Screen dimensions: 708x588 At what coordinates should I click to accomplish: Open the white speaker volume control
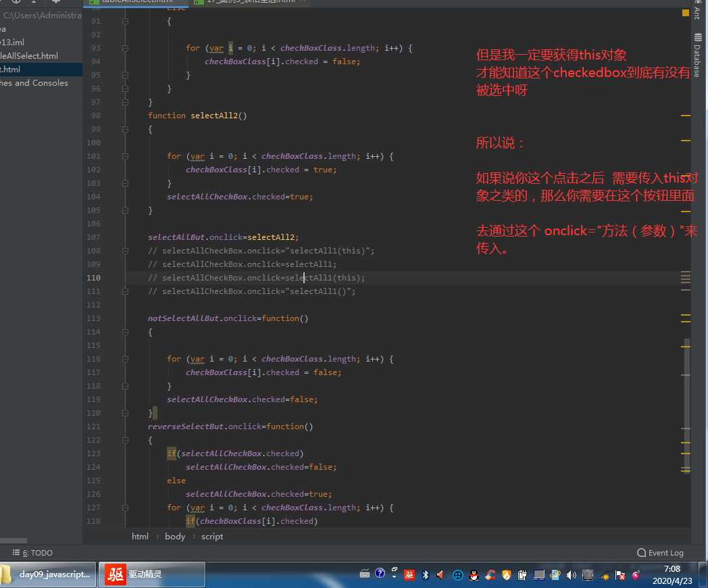point(571,575)
